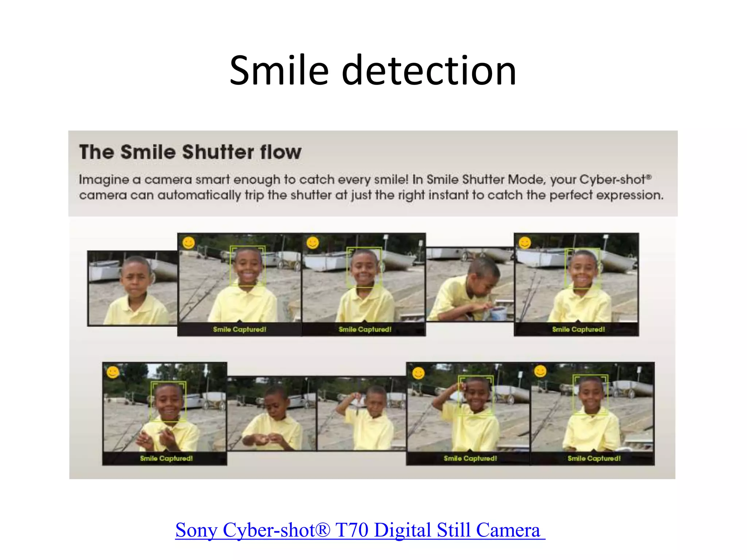Open the Sony Cyber-shot T70 Digital Still Camera link

coord(360,530)
